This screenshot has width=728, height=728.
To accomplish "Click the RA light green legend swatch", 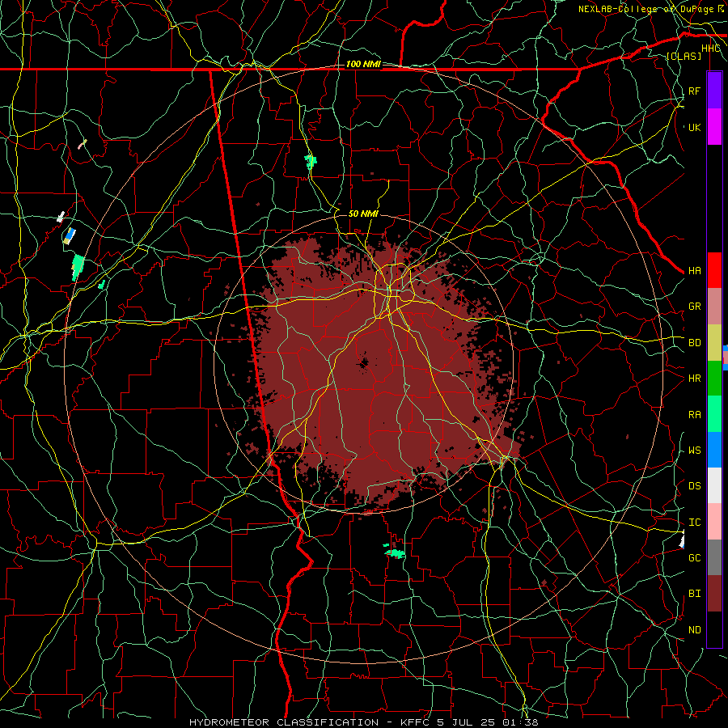I will click(714, 414).
